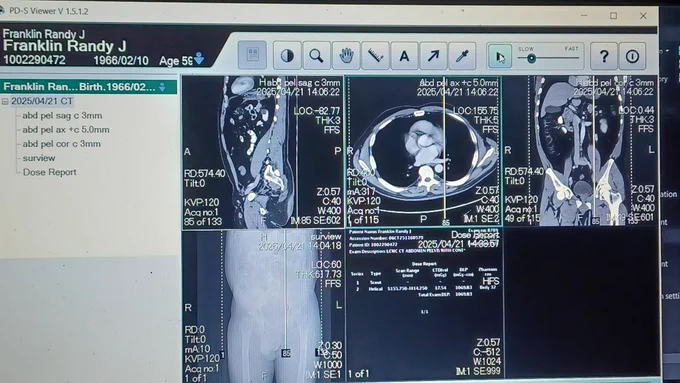Click 'IM:85 SE:602' in sagittal viewport
Viewport: 680px width, 383px height.
[x=315, y=221]
